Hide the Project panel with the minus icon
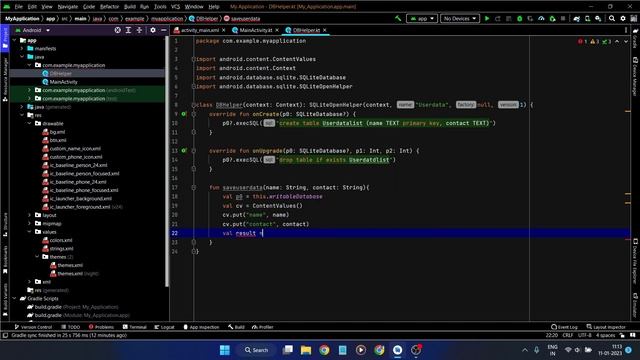Screen dimensions: 640x360 164,30
